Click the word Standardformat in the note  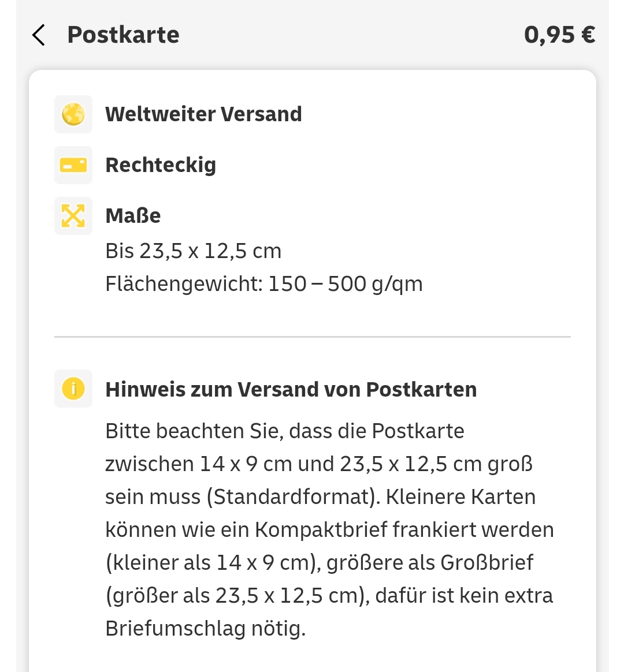click(x=292, y=498)
